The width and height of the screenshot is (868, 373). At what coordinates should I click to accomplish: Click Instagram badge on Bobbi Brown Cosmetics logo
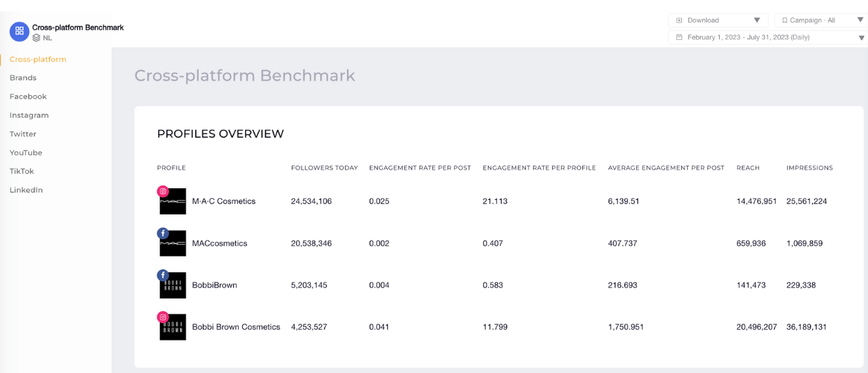(163, 317)
